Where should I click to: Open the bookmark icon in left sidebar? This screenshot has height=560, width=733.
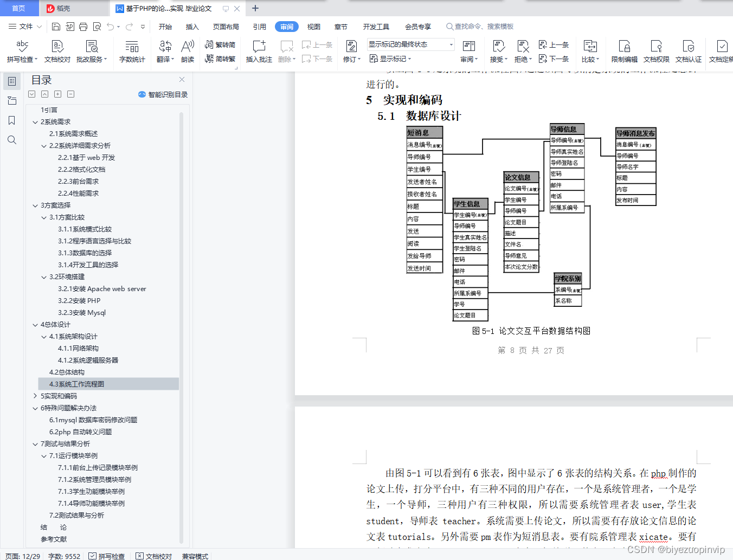(12, 120)
